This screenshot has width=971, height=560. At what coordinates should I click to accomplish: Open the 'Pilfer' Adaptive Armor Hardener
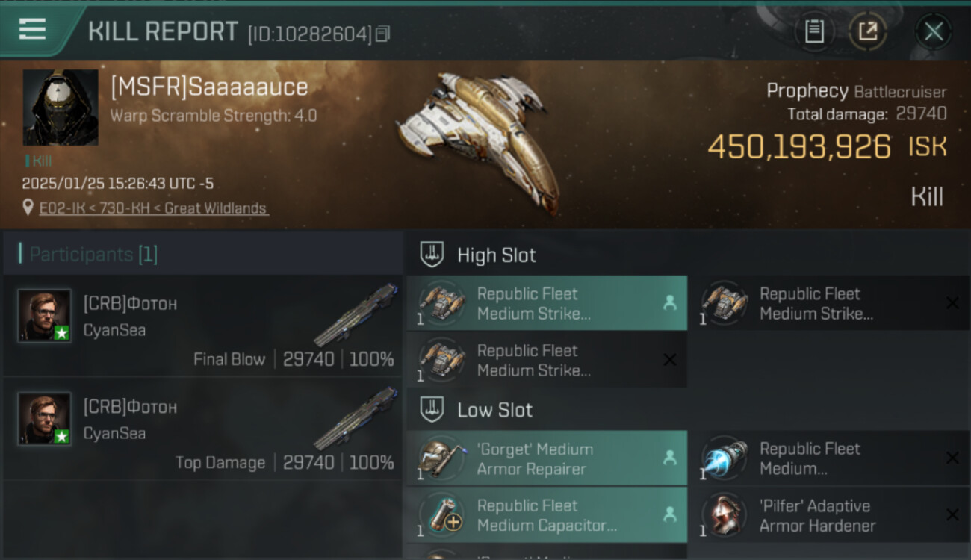(829, 515)
